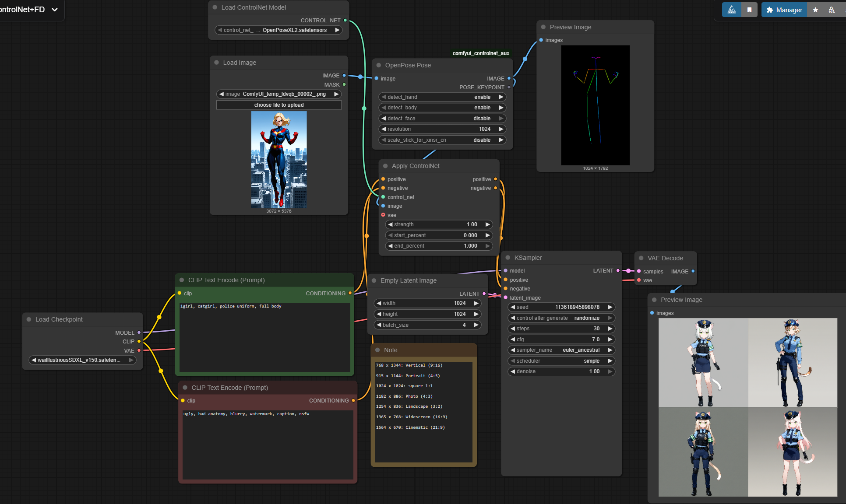Open control after generate randomize option
The height and width of the screenshot is (504, 846).
[562, 318]
